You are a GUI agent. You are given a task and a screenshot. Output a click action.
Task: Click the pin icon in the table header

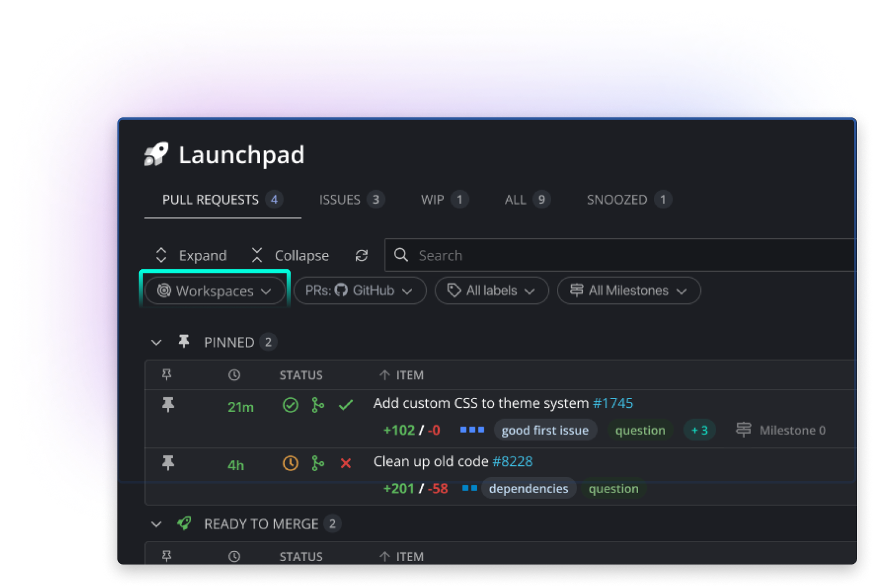[167, 374]
